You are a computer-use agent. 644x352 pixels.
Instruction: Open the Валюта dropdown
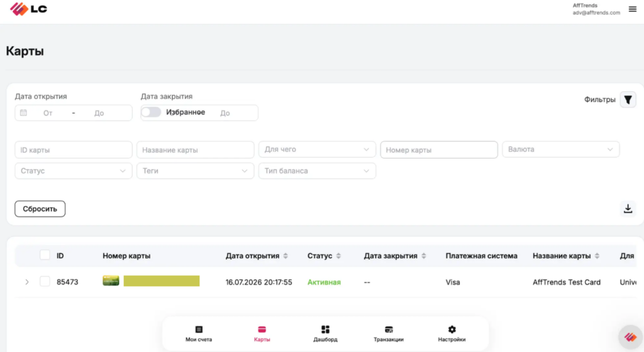click(560, 149)
